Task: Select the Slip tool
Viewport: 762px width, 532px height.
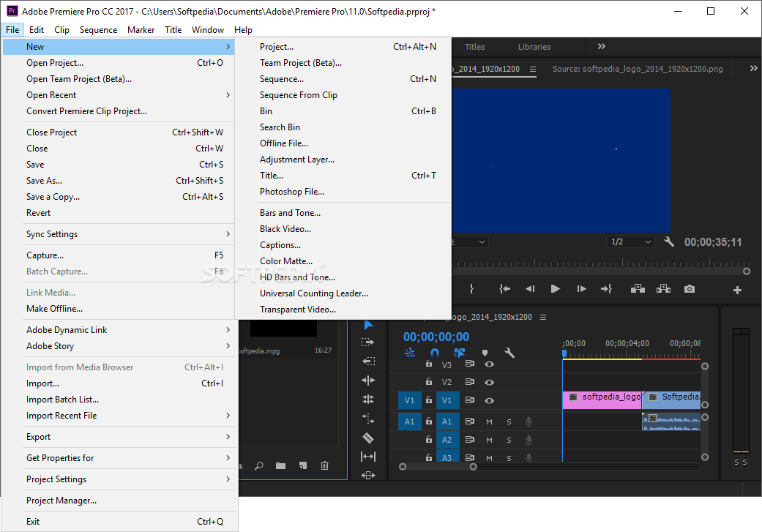Action: pyautogui.click(x=368, y=456)
